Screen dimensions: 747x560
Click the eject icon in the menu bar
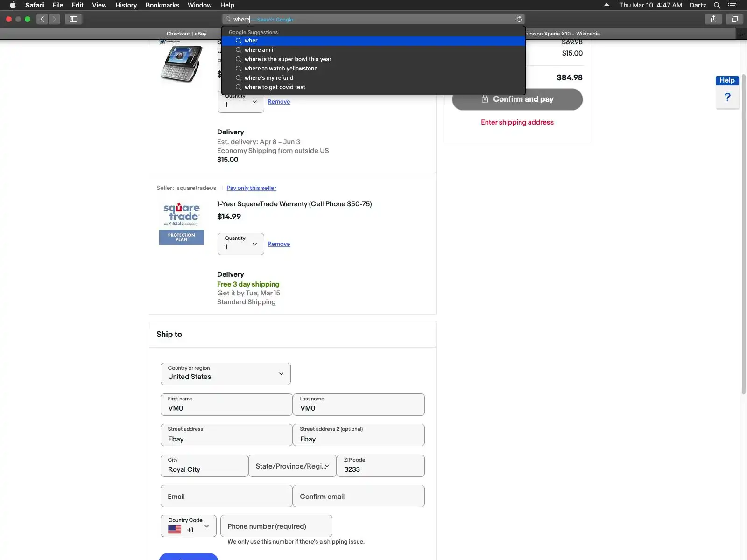606,5
